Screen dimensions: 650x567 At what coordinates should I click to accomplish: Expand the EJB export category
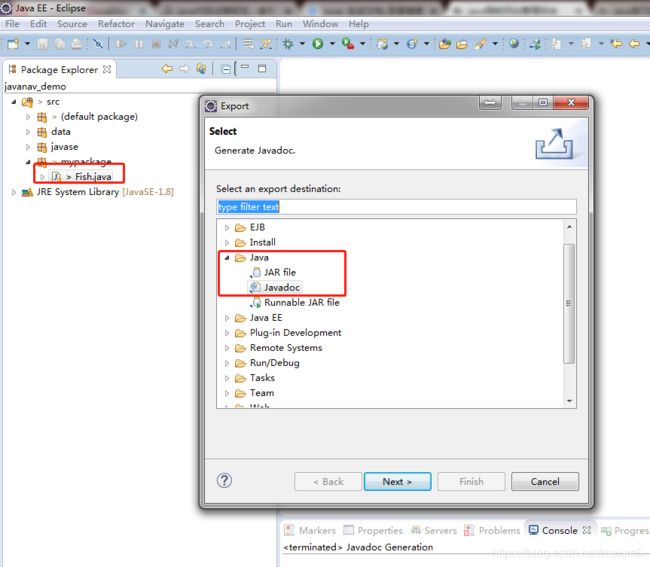point(227,228)
